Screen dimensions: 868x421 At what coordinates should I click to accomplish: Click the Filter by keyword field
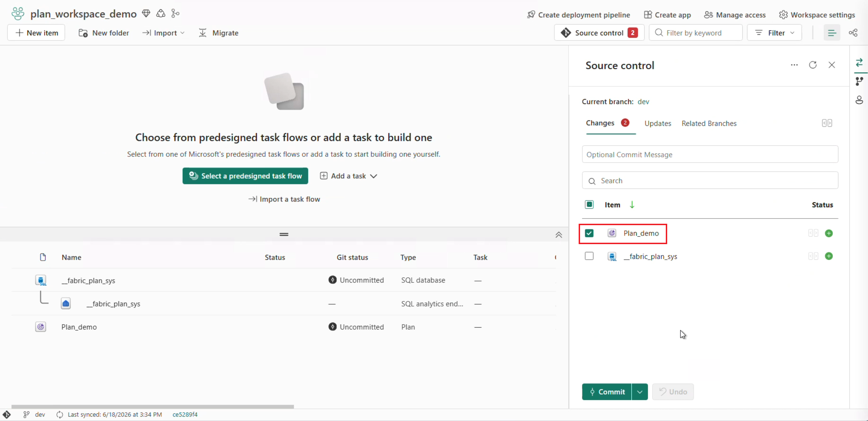click(x=695, y=33)
